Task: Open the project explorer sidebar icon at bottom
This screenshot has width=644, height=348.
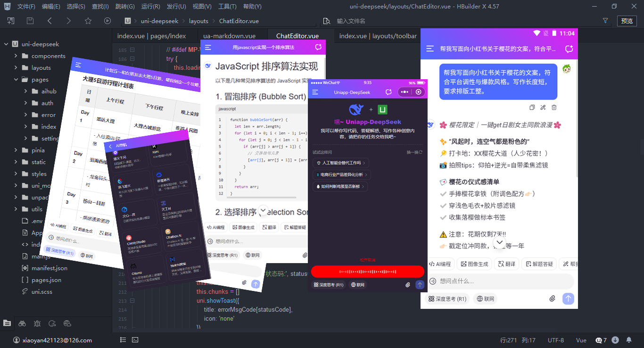Action: [7, 323]
